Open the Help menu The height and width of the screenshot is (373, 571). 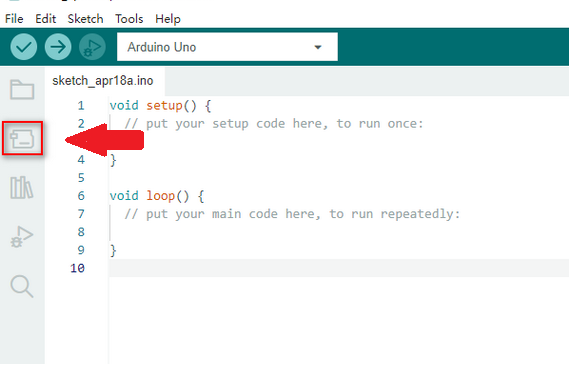168,19
